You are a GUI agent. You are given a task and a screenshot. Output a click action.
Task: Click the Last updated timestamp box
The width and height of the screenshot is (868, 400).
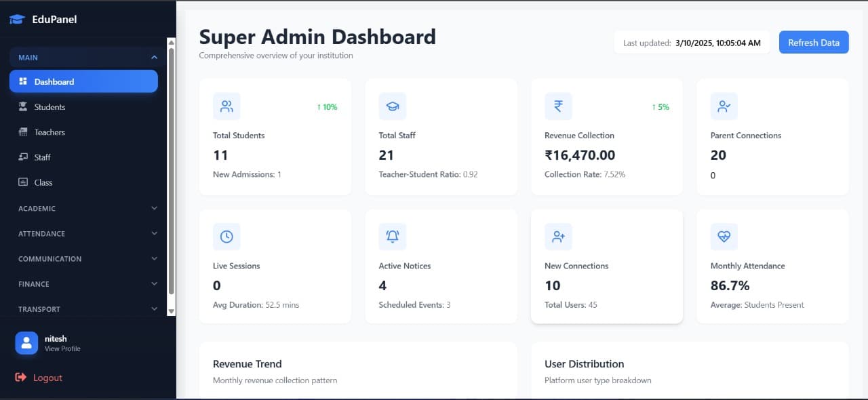point(692,43)
